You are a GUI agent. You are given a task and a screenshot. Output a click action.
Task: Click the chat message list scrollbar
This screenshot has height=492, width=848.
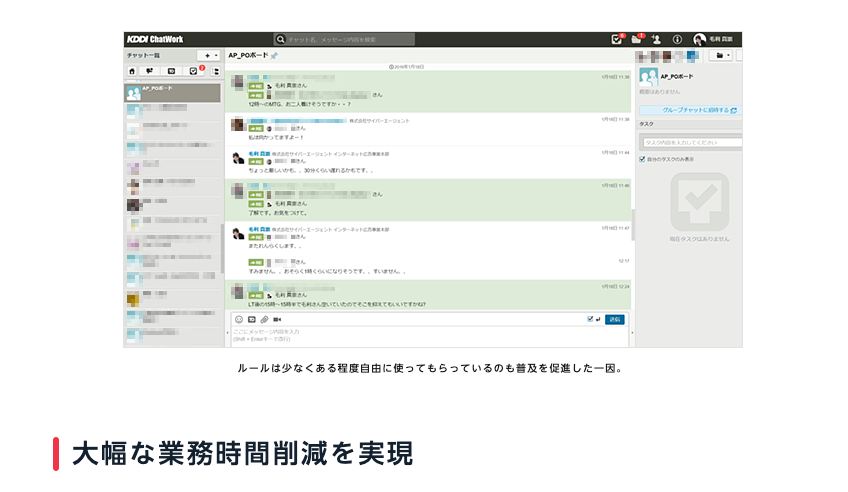pos(632,224)
